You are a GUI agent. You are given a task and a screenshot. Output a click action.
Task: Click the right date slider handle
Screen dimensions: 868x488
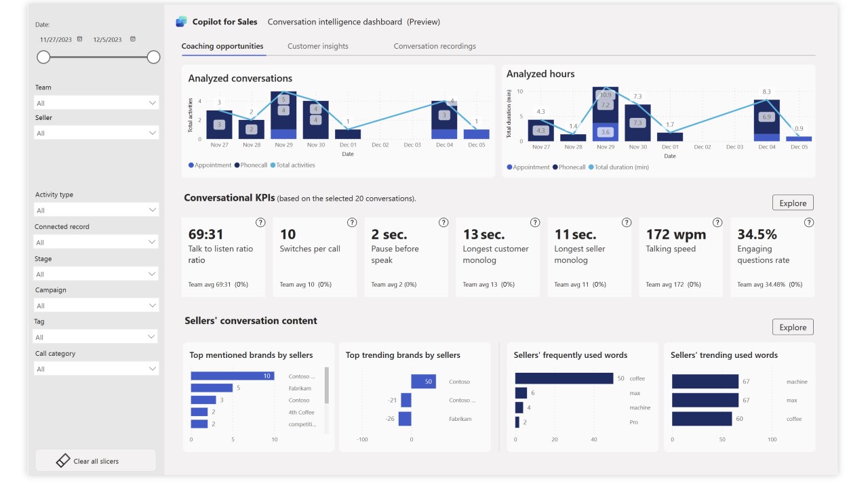[x=153, y=57]
